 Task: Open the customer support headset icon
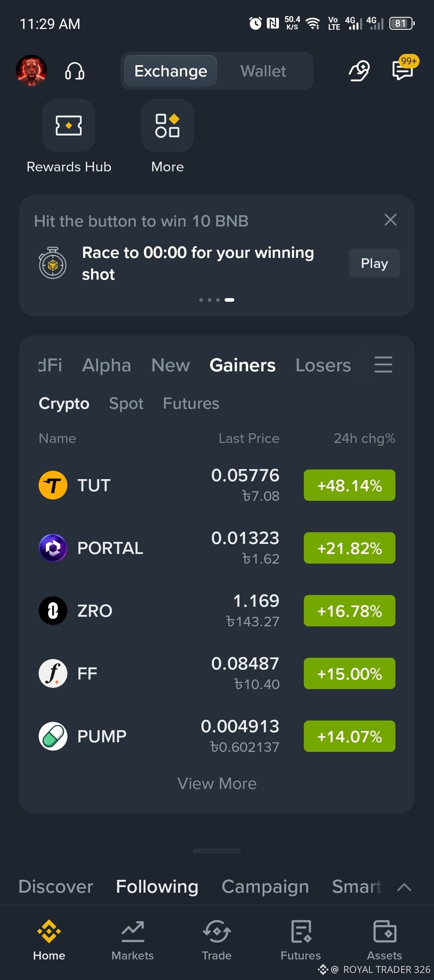74,71
